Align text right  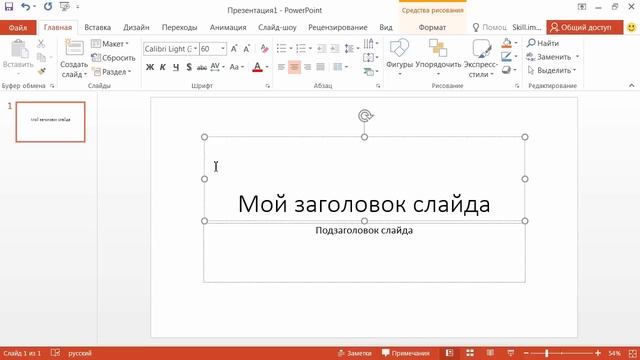307,67
